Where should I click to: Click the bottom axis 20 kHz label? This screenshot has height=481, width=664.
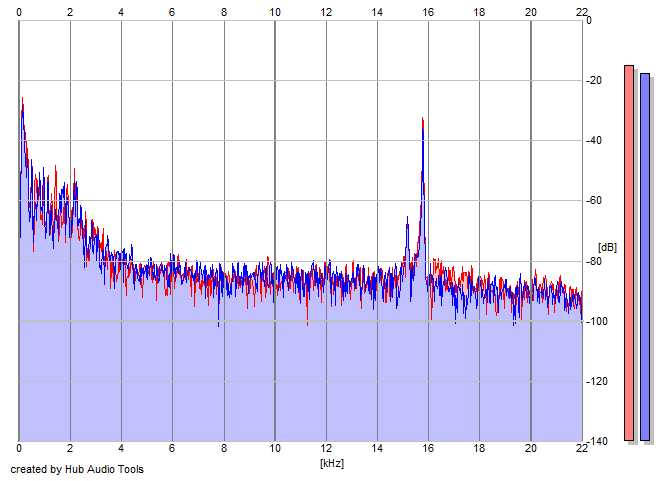click(x=531, y=448)
